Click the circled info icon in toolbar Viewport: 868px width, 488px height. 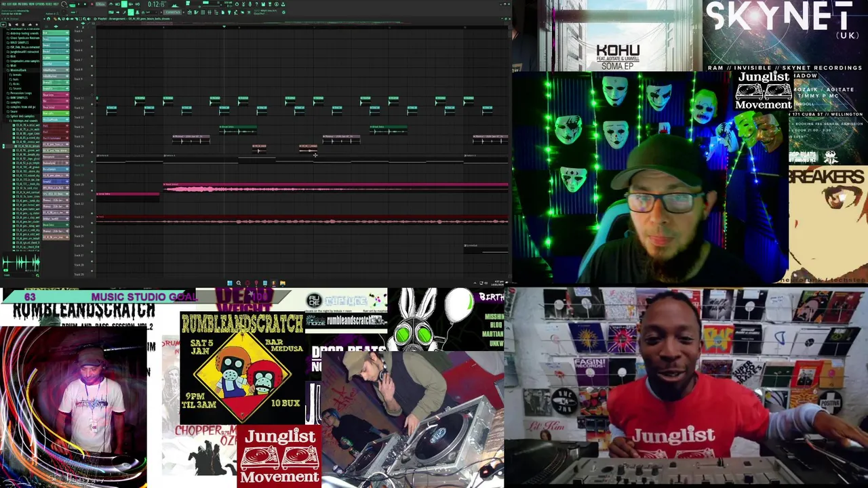[x=277, y=4]
